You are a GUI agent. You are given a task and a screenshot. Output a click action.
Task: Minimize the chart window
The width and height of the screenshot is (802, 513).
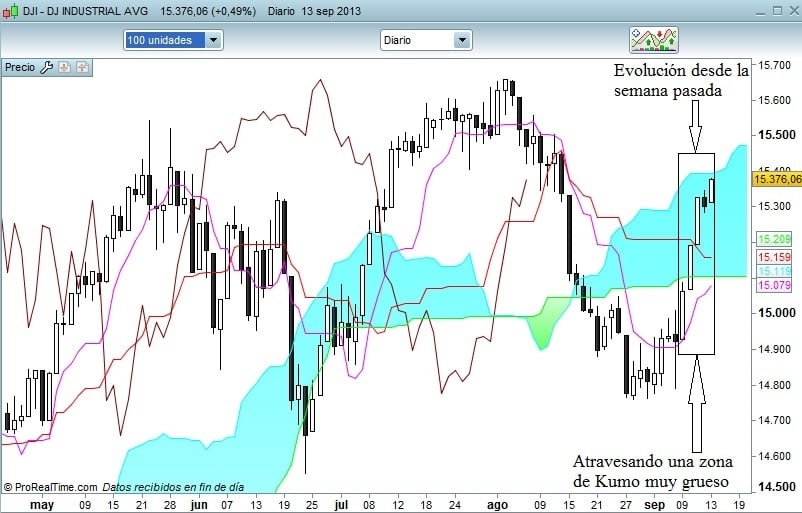(x=760, y=12)
